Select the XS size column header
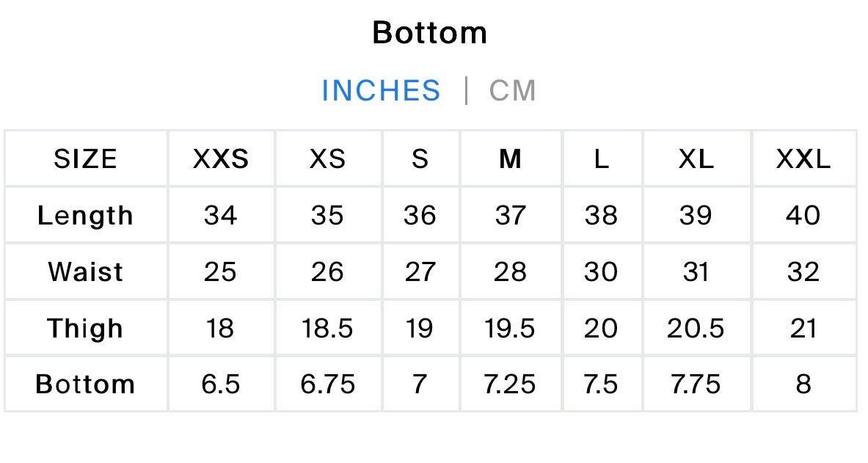 [x=327, y=159]
